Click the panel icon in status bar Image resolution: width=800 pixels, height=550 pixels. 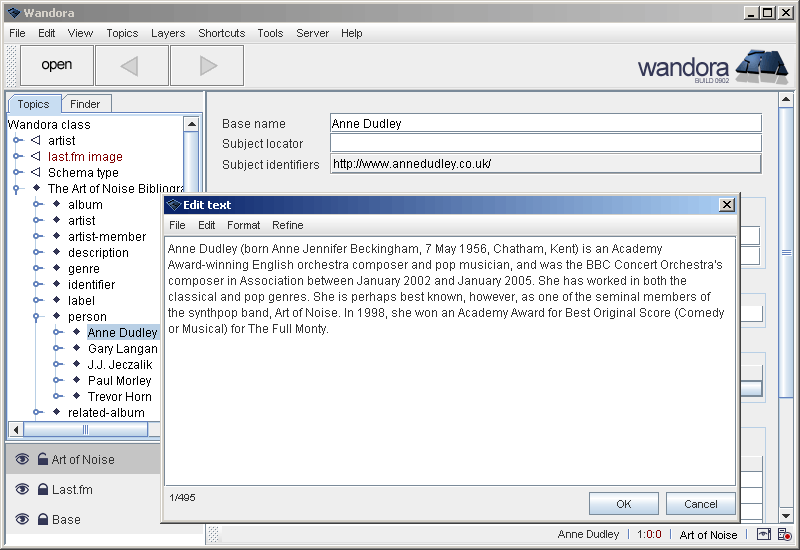[x=763, y=535]
